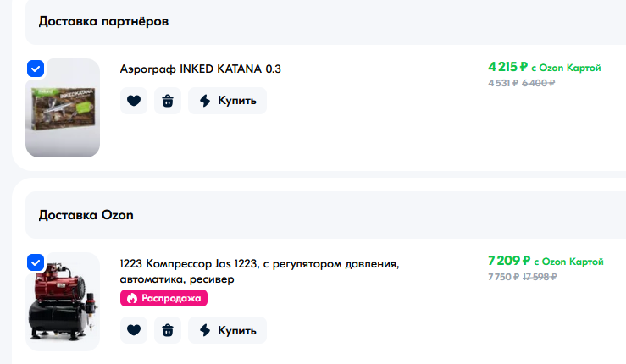This screenshot has height=364, width=626.
Task: Select the Доставка партнёров section header
Action: [x=103, y=21]
